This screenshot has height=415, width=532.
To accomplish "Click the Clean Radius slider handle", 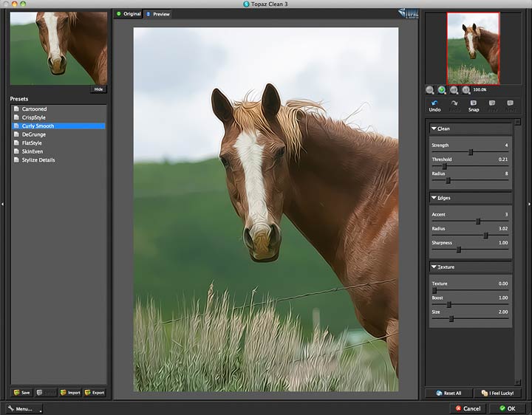I will click(x=449, y=181).
